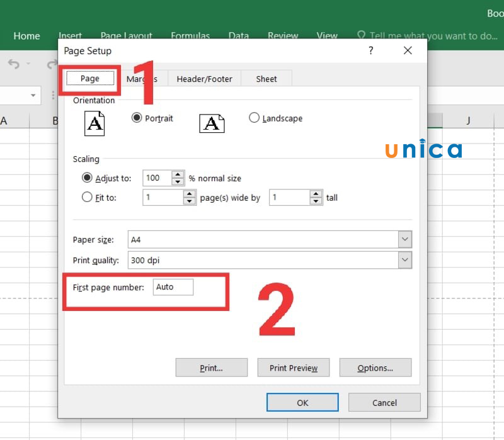Click the portrait orientation page icon

tap(94, 123)
